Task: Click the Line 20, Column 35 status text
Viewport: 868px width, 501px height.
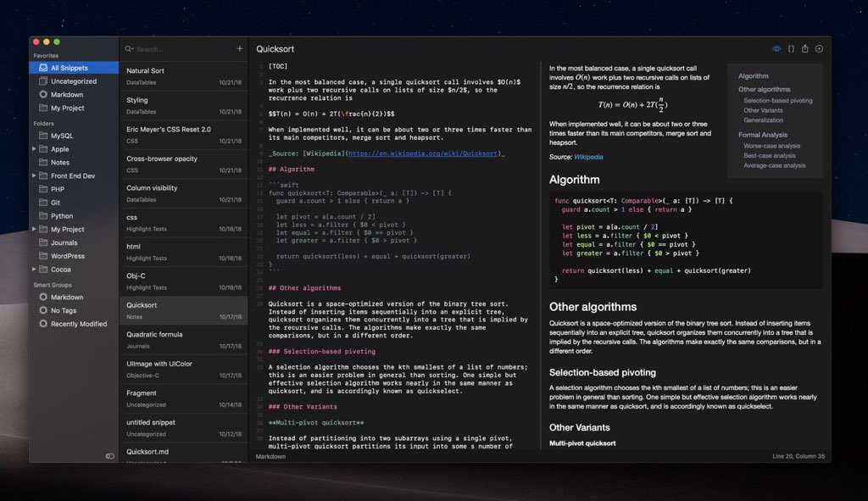Action: point(798,457)
